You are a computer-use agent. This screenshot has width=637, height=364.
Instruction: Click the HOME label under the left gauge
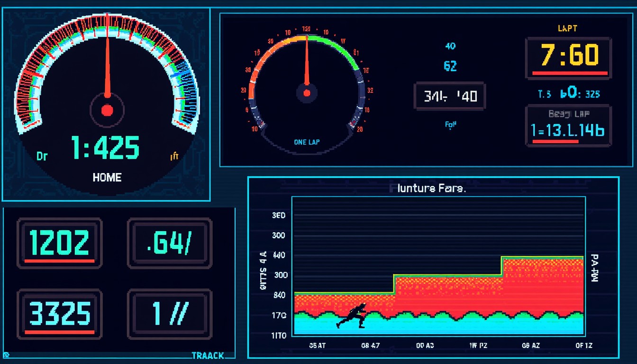tap(107, 178)
